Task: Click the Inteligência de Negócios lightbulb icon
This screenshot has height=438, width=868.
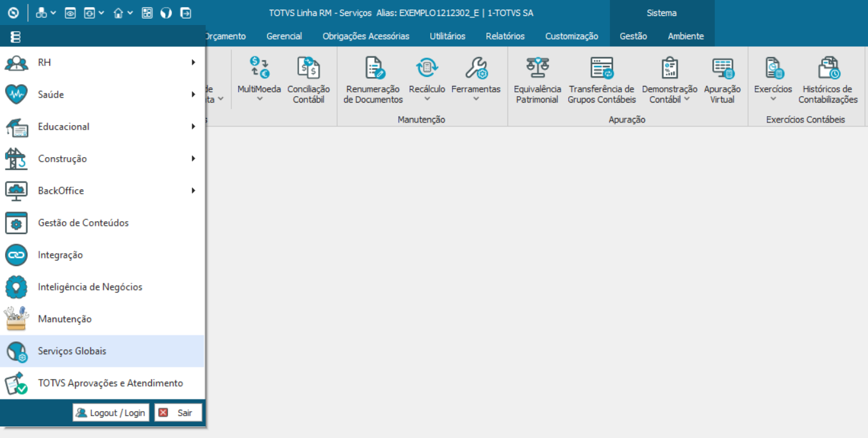Action: 16,287
